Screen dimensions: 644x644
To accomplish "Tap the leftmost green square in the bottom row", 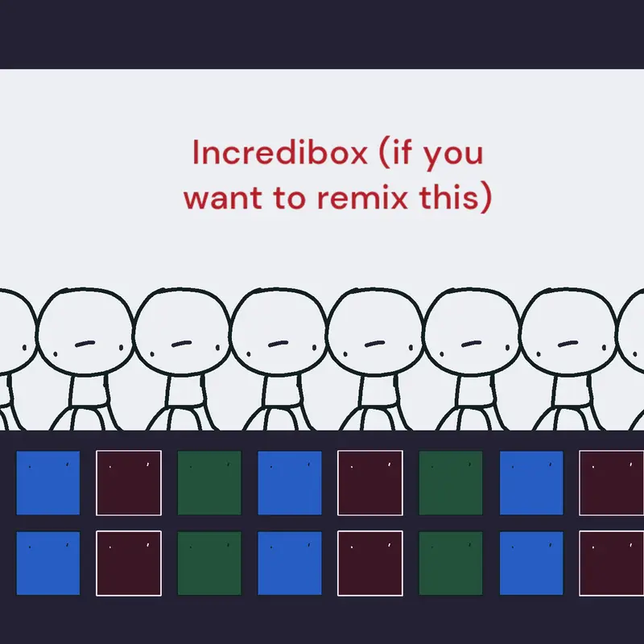I will [209, 563].
